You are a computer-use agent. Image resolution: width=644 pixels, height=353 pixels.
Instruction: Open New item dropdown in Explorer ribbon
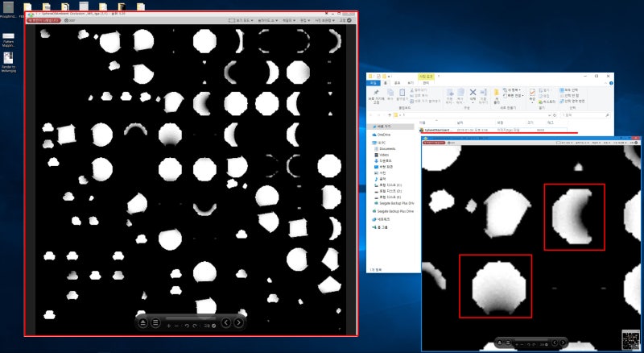(514, 89)
